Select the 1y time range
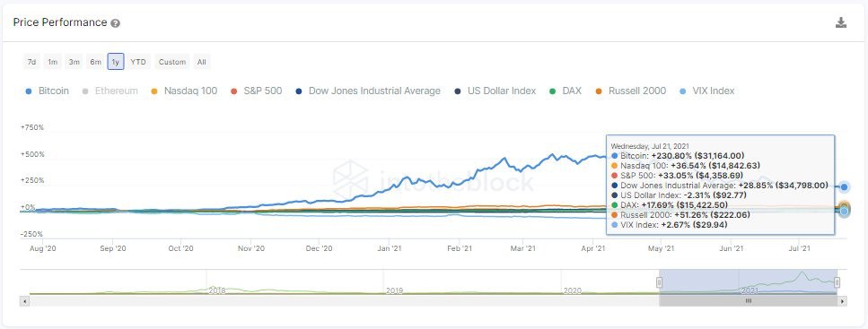Viewport: 868px width, 329px height. click(116, 62)
